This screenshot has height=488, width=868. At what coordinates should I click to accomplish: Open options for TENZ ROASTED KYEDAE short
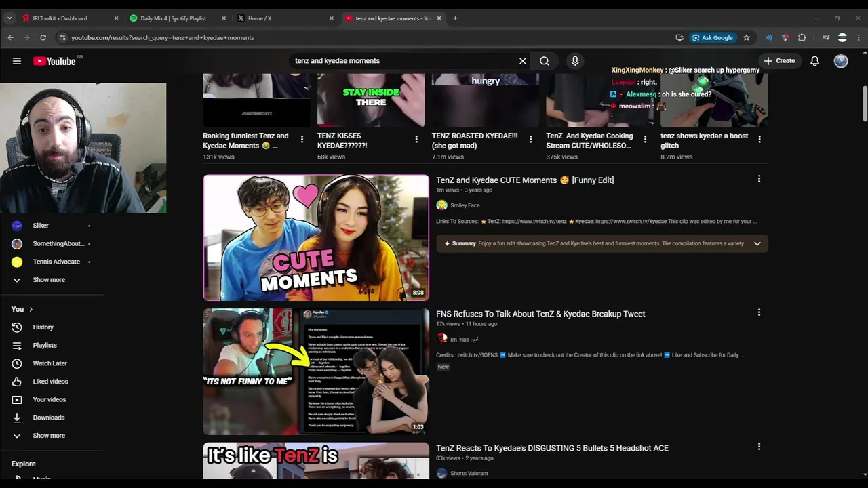tap(531, 139)
